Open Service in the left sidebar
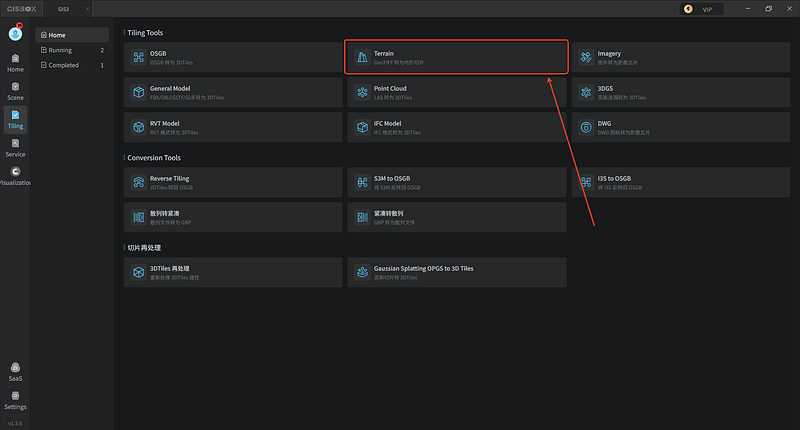The width and height of the screenshot is (800, 430). [15, 148]
